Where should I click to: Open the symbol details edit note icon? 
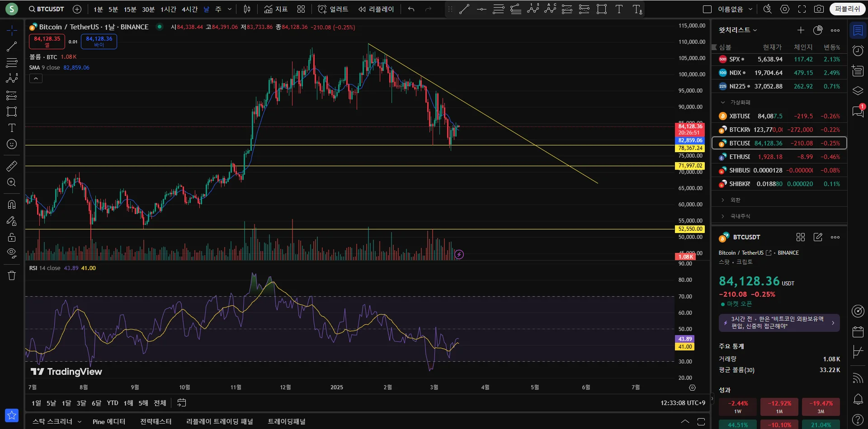pyautogui.click(x=818, y=237)
